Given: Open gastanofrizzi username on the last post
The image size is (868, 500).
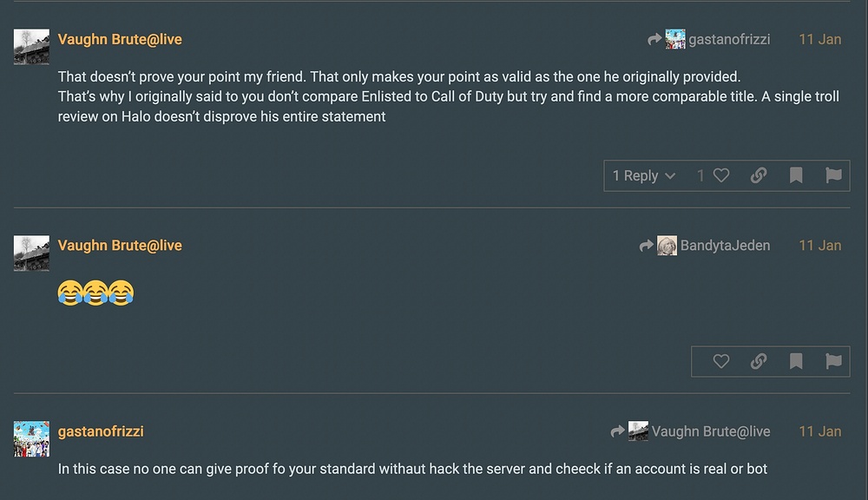Looking at the screenshot, I should 101,431.
